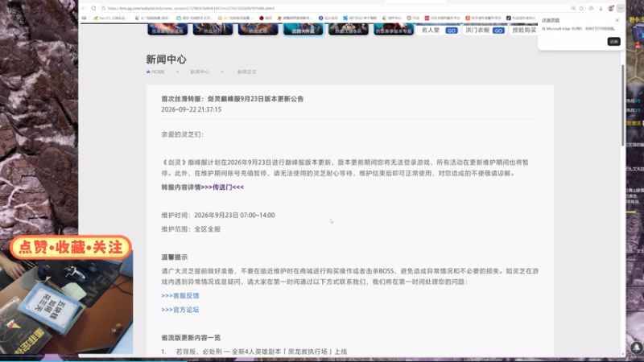Open the zoom magnifier icon in the address bar
Screen dimensions: 644x362
tap(573, 8)
